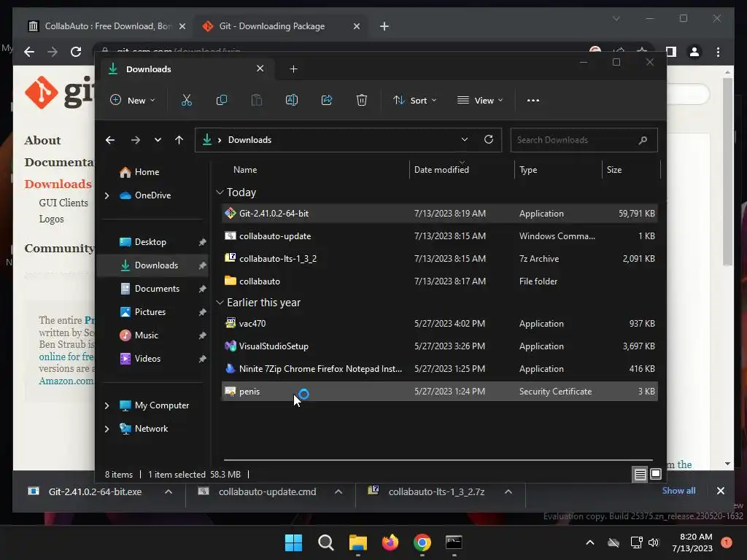Click Chrome page vertical scrollbar
This screenshot has height=560, width=747.
[727, 172]
